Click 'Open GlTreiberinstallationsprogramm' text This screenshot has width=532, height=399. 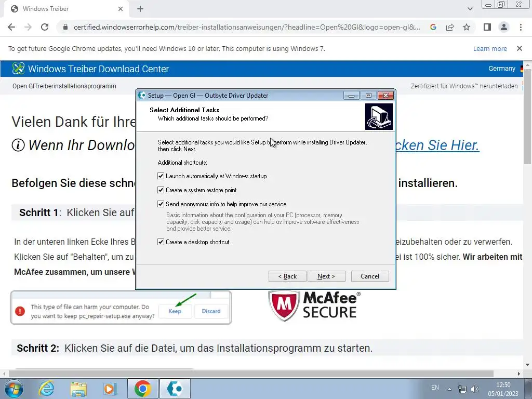pyautogui.click(x=64, y=86)
